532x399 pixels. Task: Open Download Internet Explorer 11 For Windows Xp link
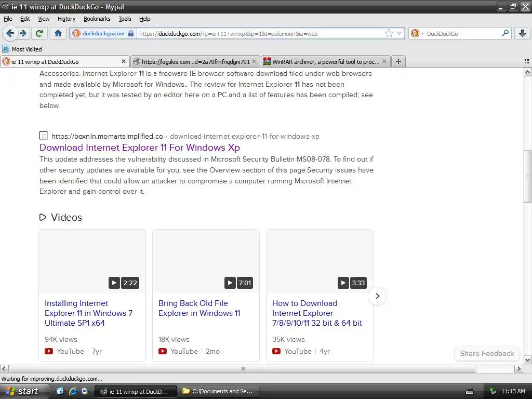[140, 148]
